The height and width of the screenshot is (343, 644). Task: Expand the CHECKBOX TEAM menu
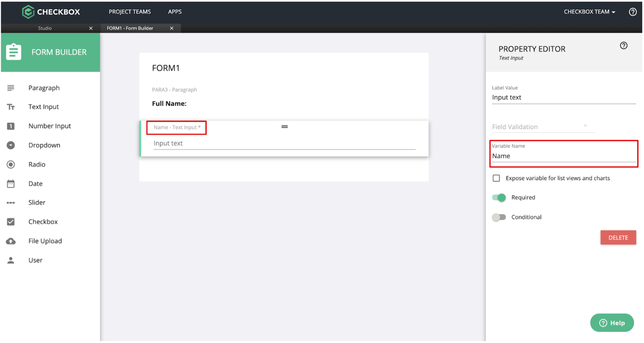pyautogui.click(x=589, y=12)
